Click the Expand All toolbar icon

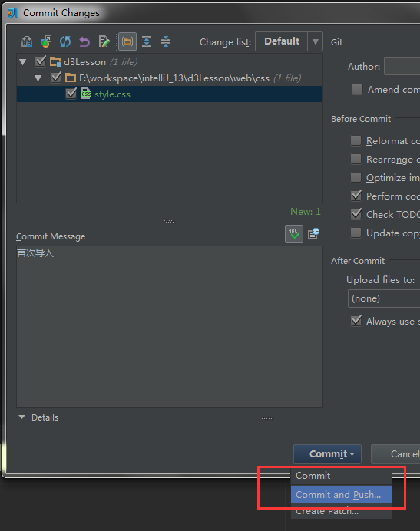coord(147,41)
